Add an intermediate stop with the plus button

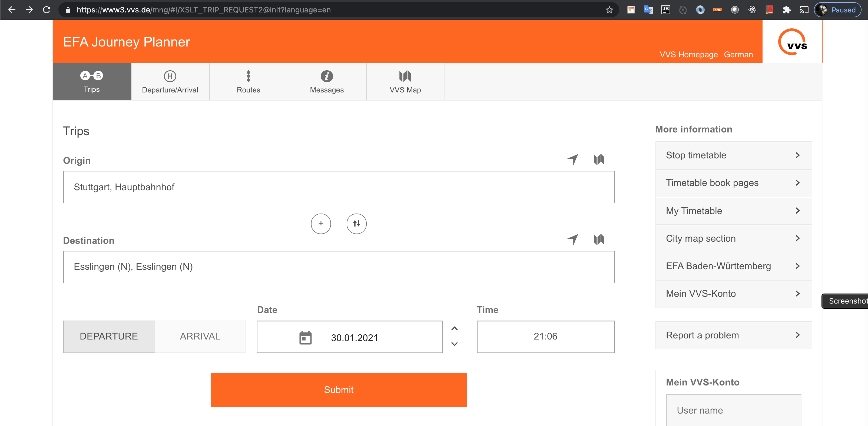[x=320, y=224]
